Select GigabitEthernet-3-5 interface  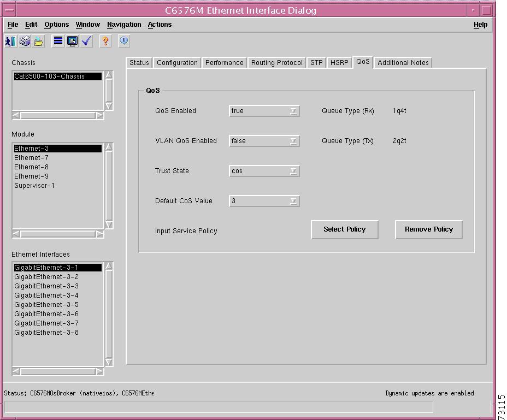[57, 305]
